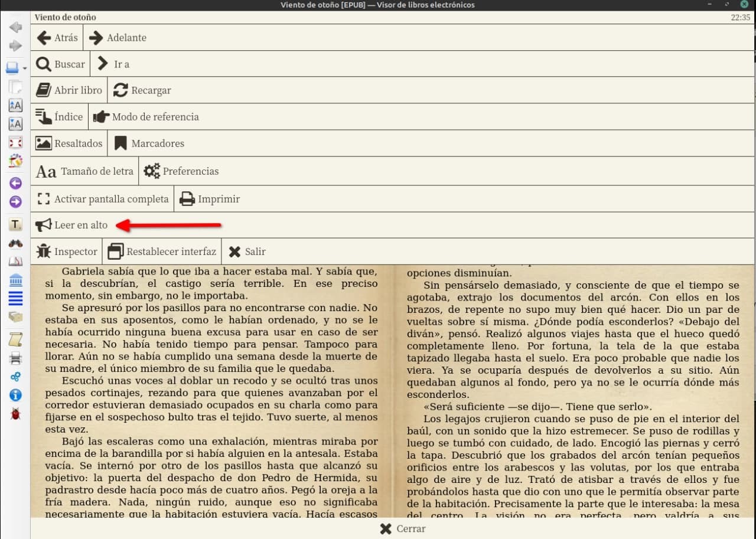This screenshot has height=539, width=756.
Task: Adjust Tamaño de letra
Action: tap(84, 171)
